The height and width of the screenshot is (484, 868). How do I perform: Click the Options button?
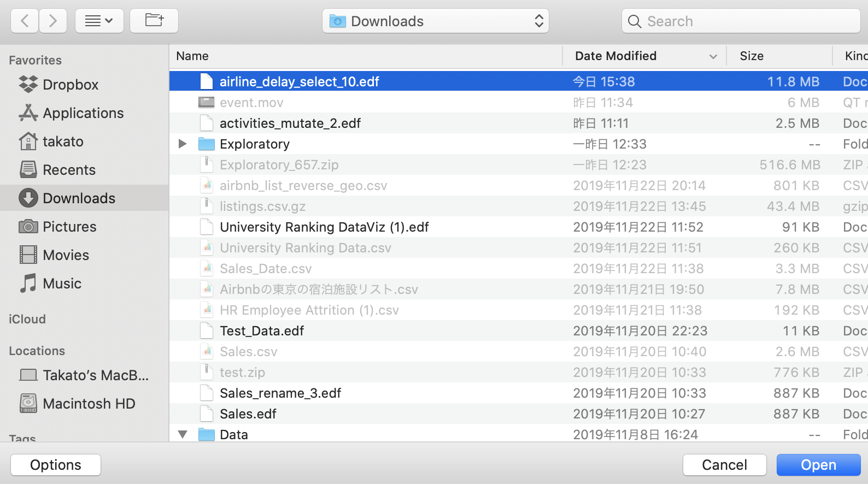[x=56, y=465]
